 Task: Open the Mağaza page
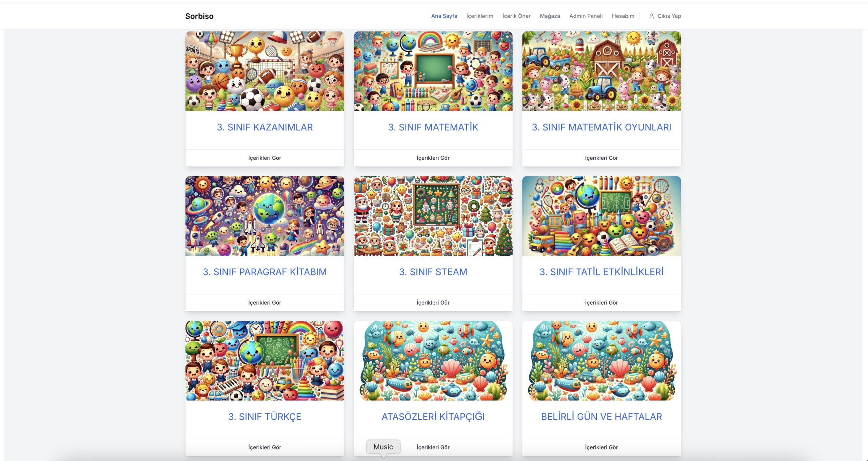click(x=550, y=16)
